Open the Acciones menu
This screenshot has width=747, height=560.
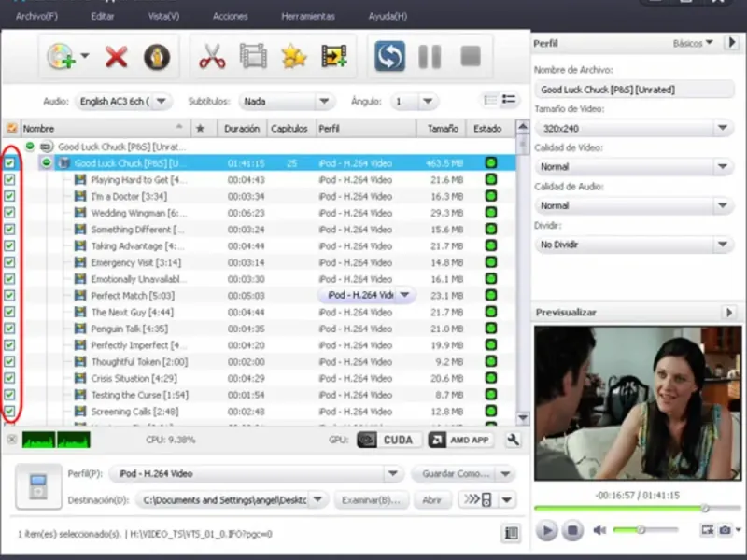coord(230,16)
